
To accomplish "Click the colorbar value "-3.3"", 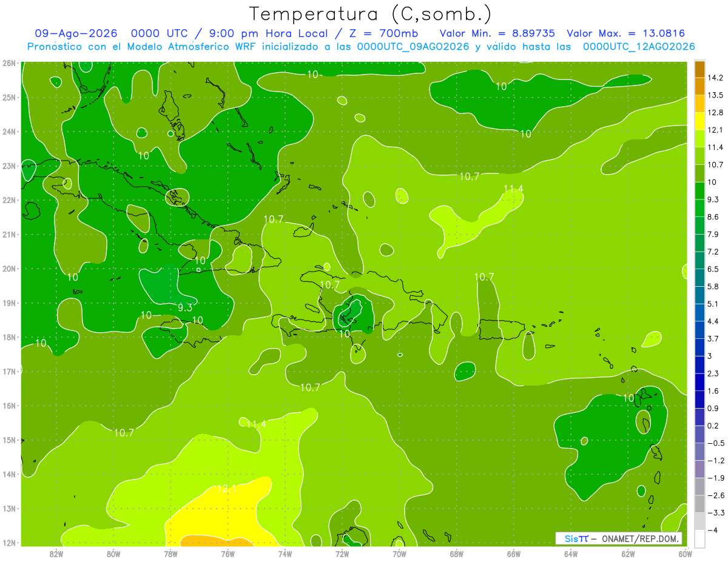I will coord(715,513).
